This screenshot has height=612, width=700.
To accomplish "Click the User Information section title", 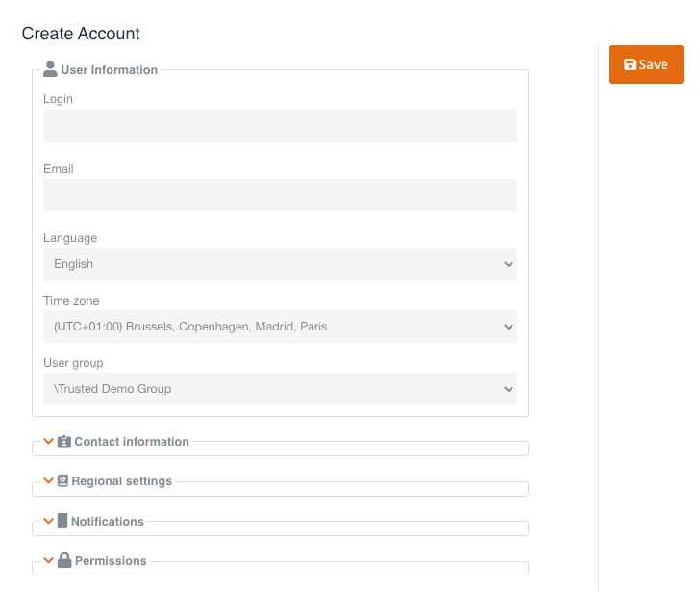I will coord(110,69).
